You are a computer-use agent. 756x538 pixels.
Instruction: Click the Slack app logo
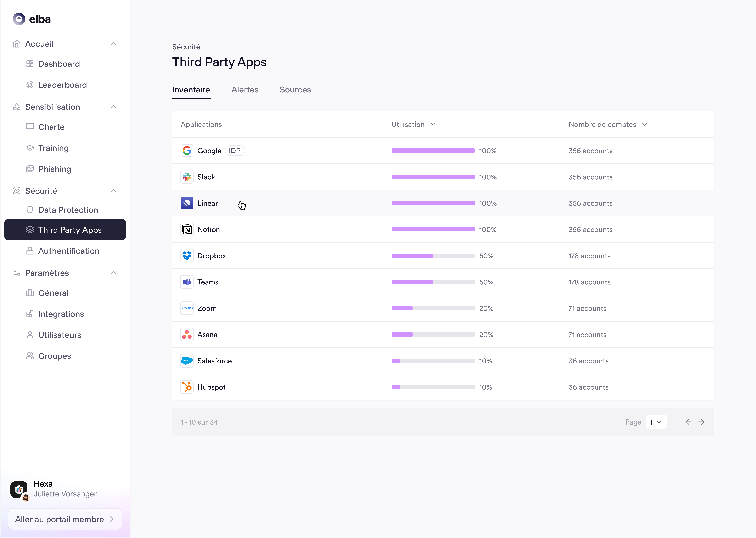[x=187, y=177]
